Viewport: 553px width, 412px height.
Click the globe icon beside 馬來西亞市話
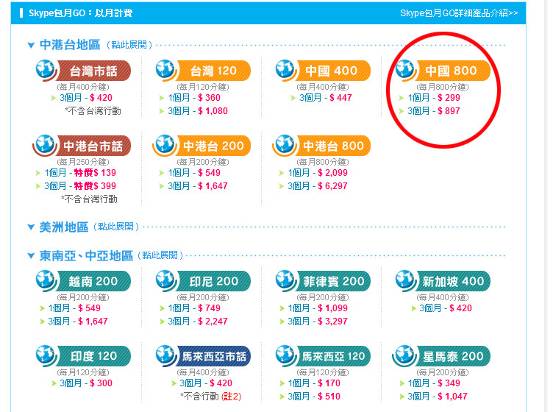coord(166,355)
